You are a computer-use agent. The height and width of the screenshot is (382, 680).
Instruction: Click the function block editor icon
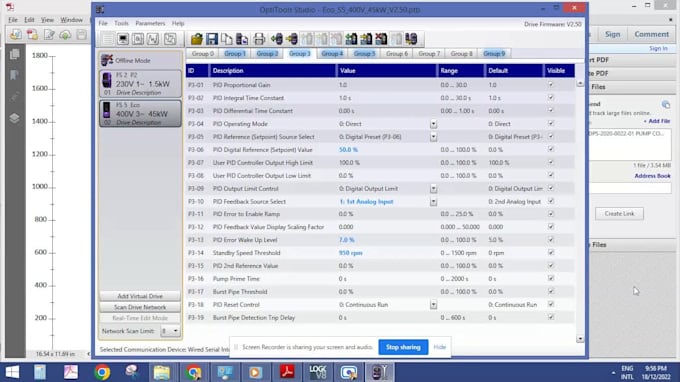click(170, 39)
